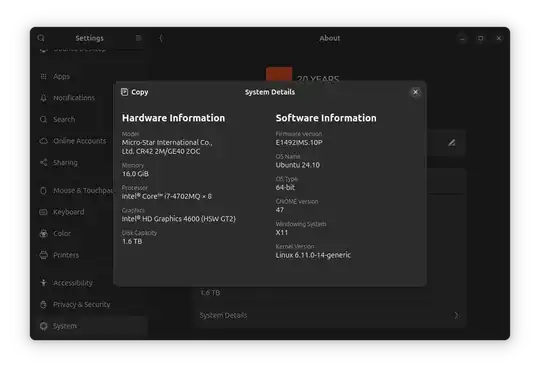
Task: Click the processor value 'Intel Core i7-4702MQ × 8'
Action: point(167,196)
